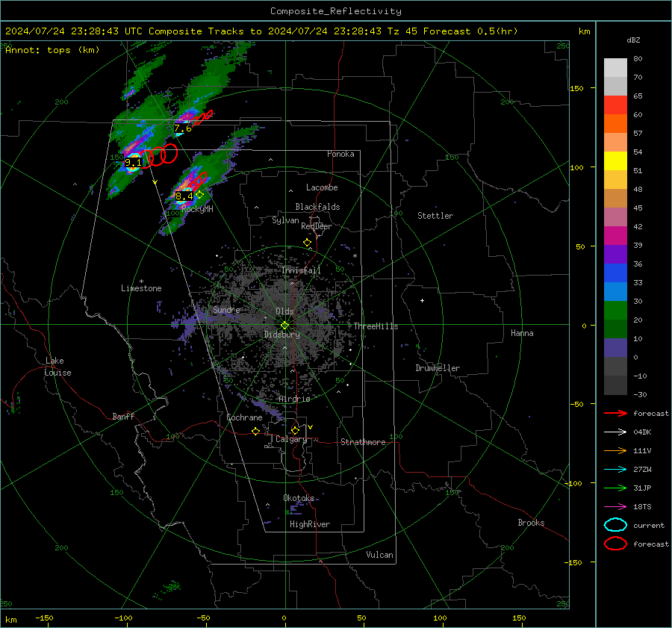The image size is (672, 628).
Task: Pick the green swatch between 30 and 20
Action: point(615,311)
